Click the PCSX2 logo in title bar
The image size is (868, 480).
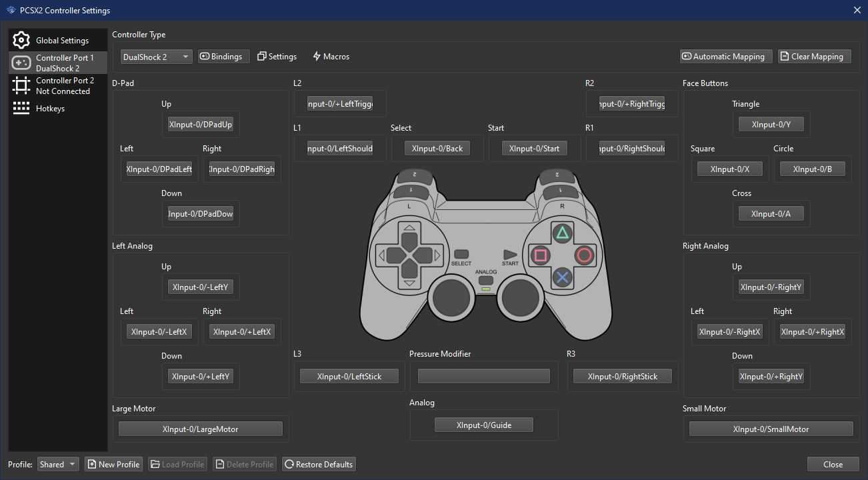(x=11, y=10)
